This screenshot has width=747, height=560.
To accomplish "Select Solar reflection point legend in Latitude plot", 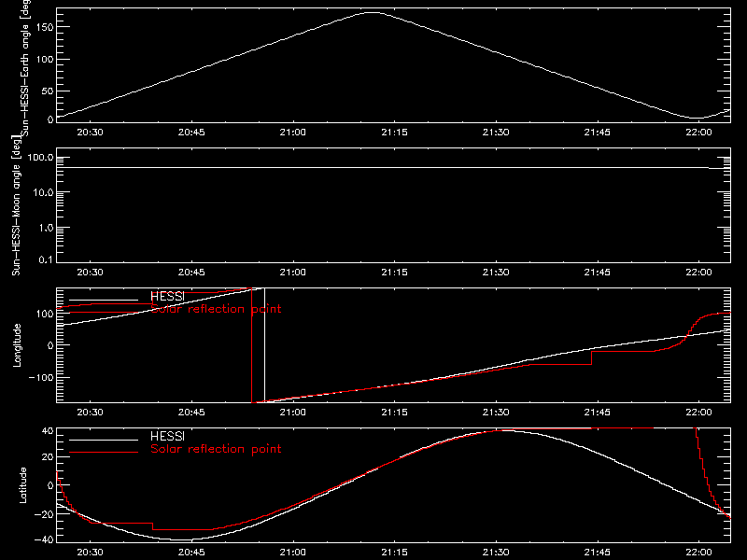I will pos(216,449).
